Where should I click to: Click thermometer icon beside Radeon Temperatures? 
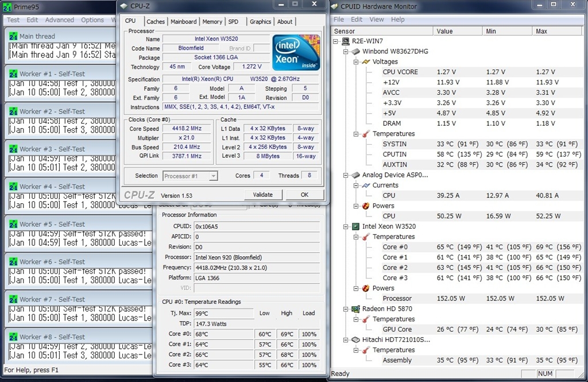[366, 319]
